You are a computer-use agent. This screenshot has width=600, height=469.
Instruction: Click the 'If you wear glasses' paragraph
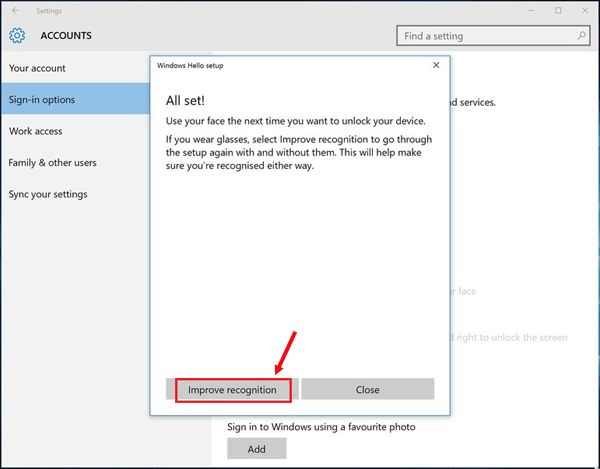[x=299, y=152]
